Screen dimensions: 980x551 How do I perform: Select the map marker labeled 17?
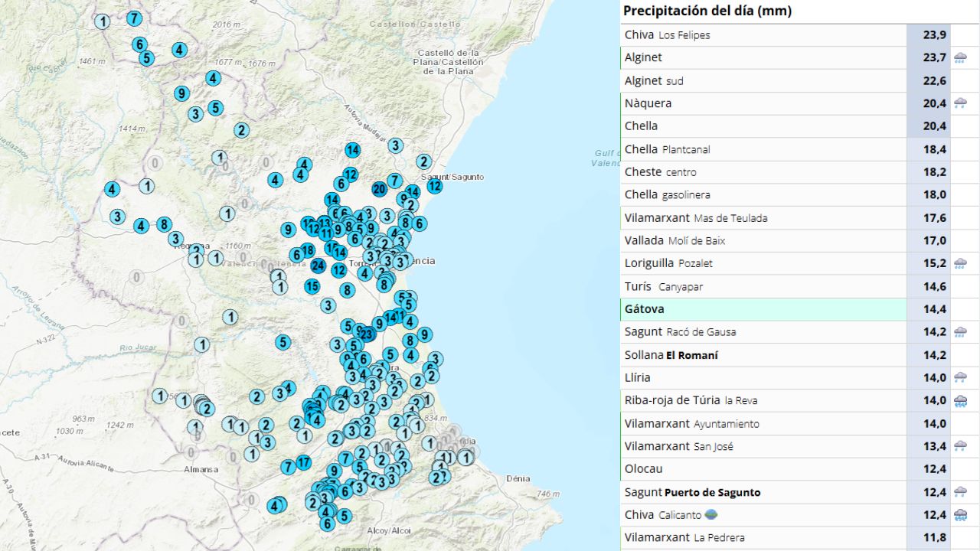point(303,462)
